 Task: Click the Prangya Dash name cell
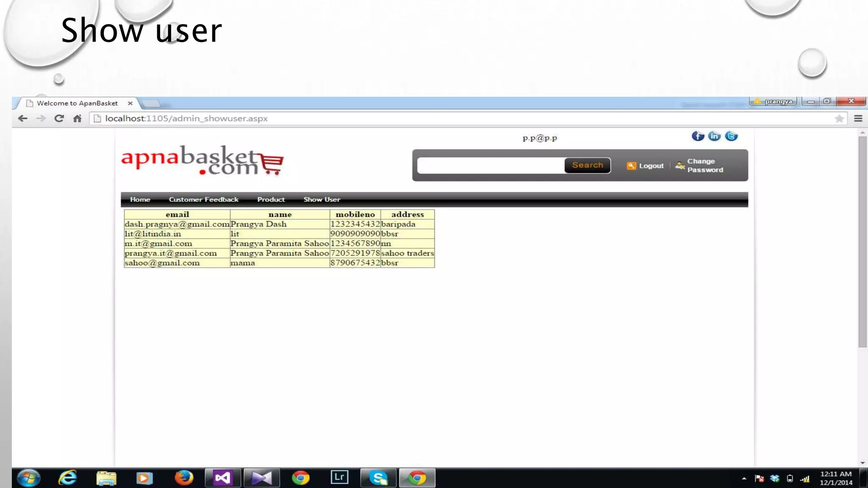(280, 224)
